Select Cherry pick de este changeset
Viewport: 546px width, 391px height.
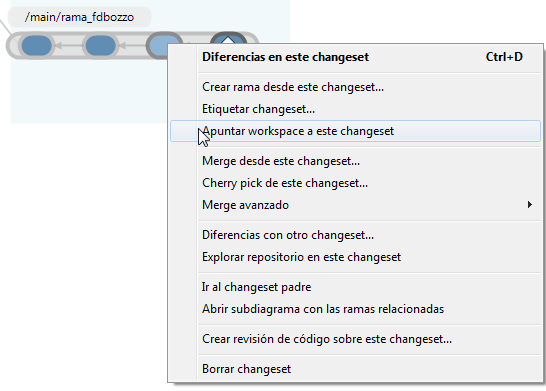[355, 183]
